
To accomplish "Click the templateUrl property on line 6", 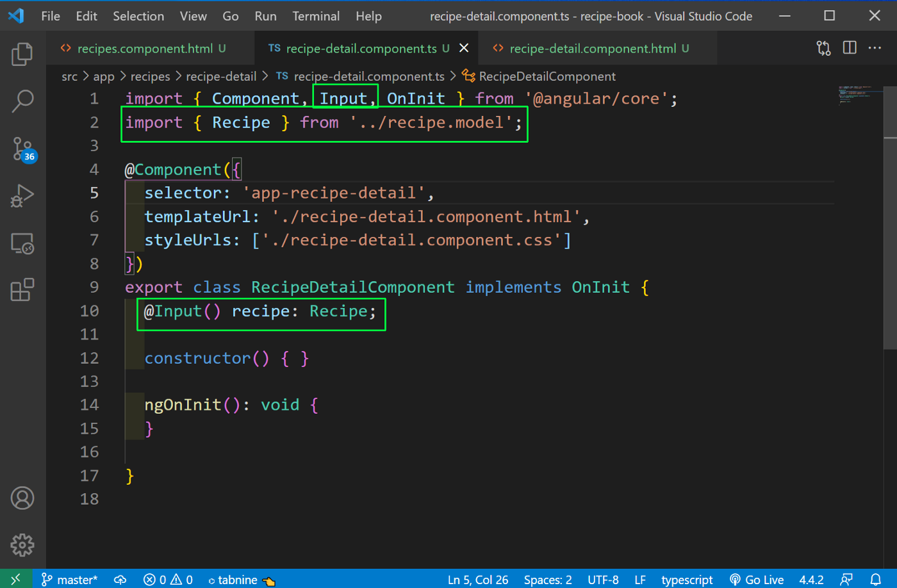I will point(197,216).
